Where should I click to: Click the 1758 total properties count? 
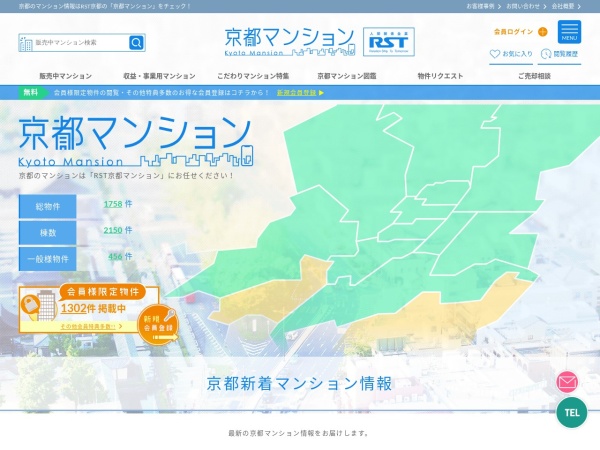pyautogui.click(x=113, y=204)
